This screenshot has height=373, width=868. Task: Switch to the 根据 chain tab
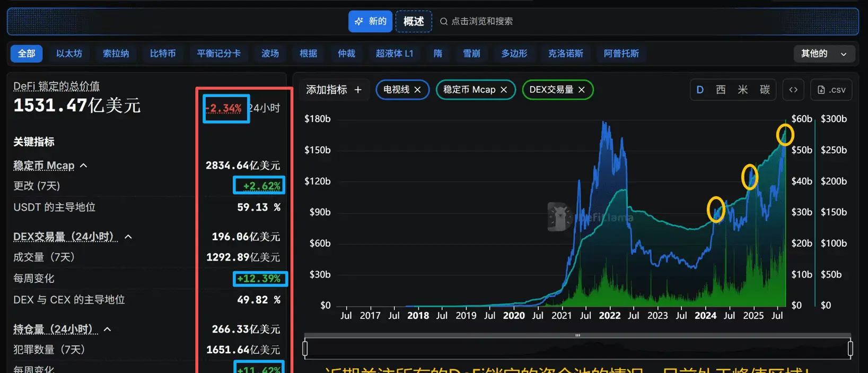click(308, 54)
